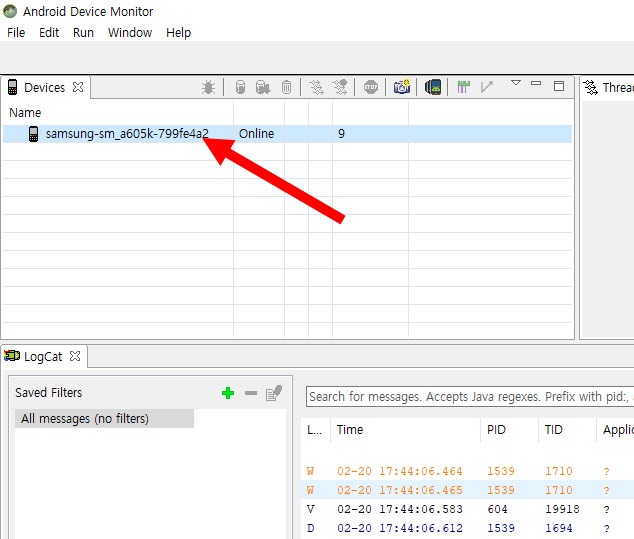
Task: Open the Devices view menu triangle
Action: (516, 83)
